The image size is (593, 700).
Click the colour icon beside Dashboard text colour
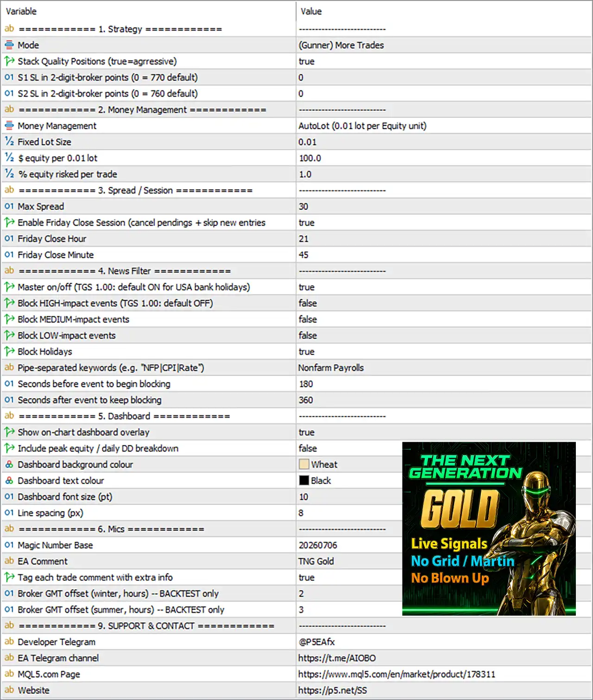[x=9, y=481]
